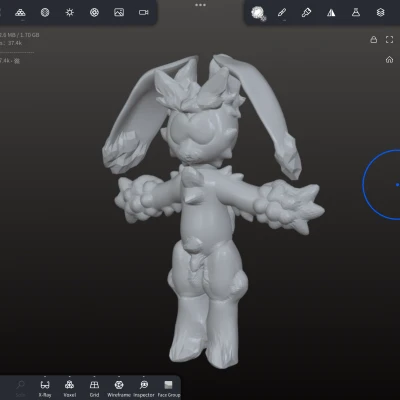Toggle Face Group display
The image size is (400, 400).
(169, 388)
